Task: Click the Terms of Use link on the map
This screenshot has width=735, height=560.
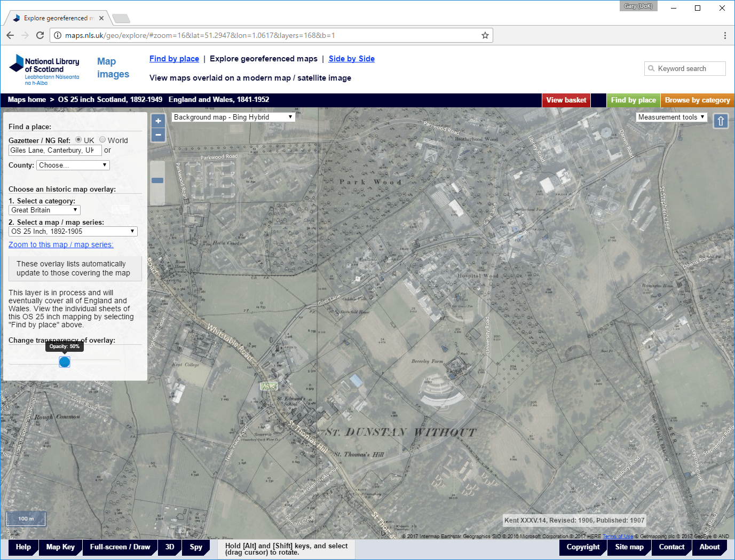Action: (x=618, y=537)
